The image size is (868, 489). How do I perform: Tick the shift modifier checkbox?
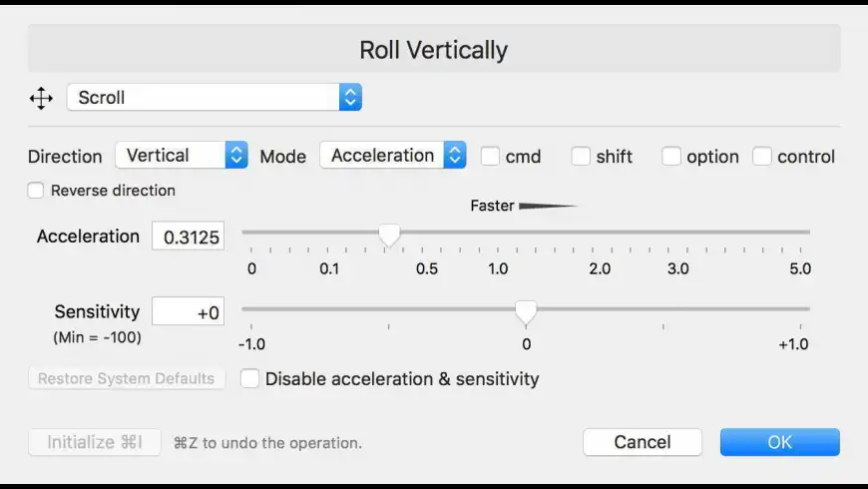point(580,156)
